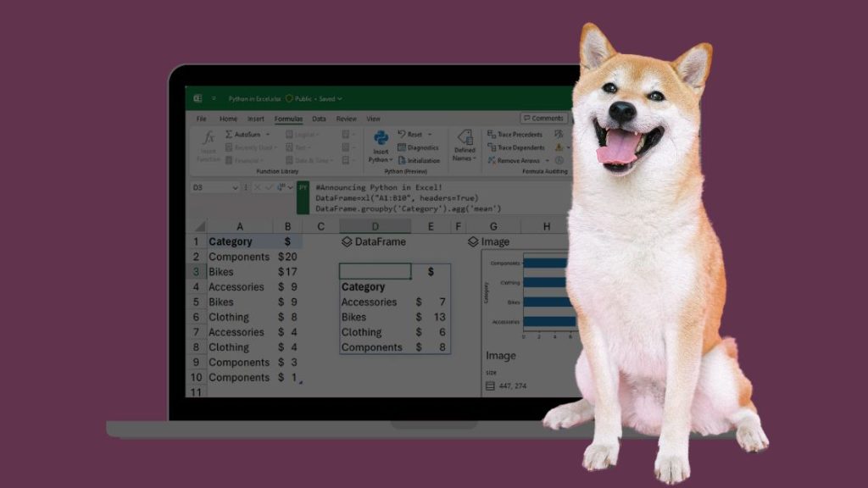Open the Python Diagnostics pane
This screenshot has height=488, width=868.
coord(418,147)
